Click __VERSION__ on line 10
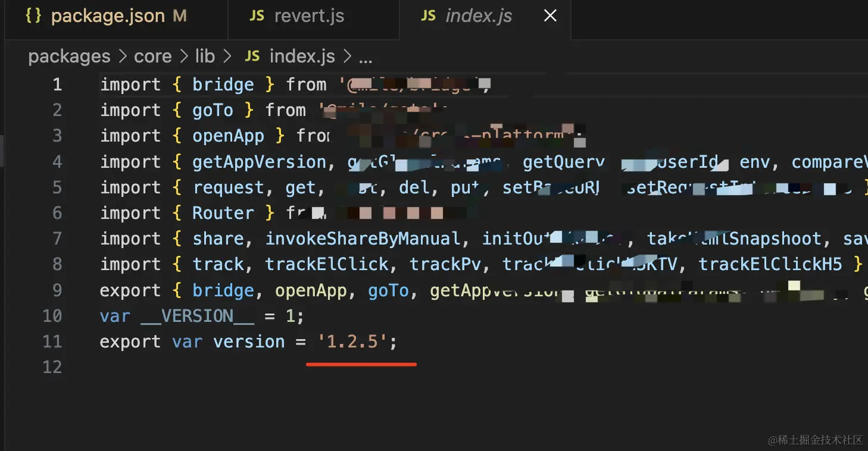The height and width of the screenshot is (451, 868). pos(198,315)
